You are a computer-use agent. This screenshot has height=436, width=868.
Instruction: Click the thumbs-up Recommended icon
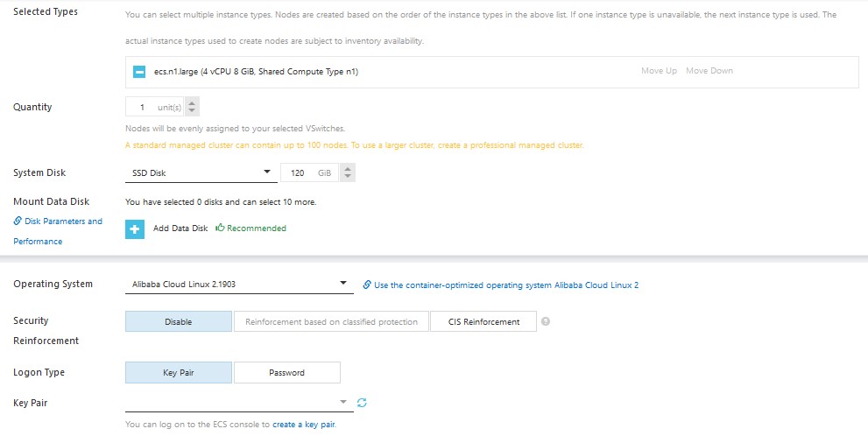220,228
